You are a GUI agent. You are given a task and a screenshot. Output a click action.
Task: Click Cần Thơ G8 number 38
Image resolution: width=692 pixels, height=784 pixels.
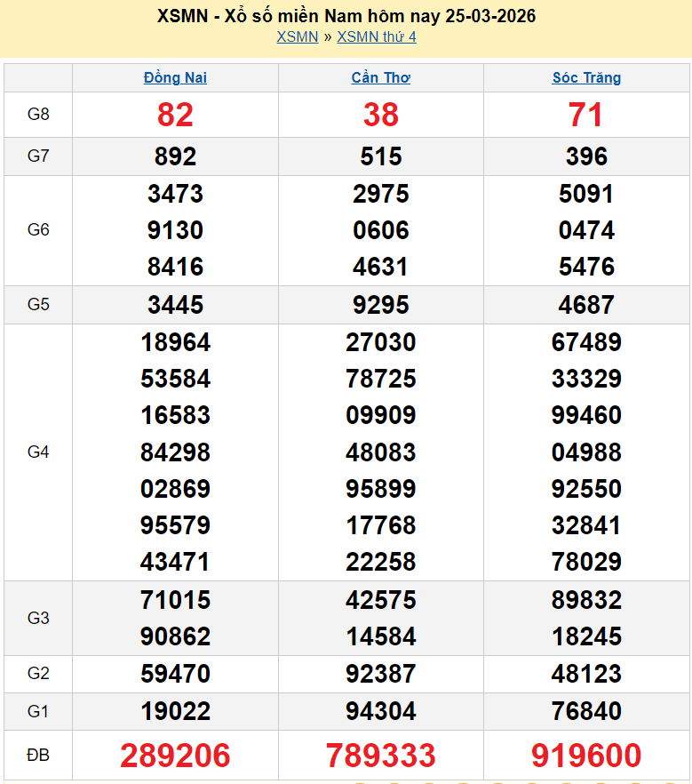(380, 115)
